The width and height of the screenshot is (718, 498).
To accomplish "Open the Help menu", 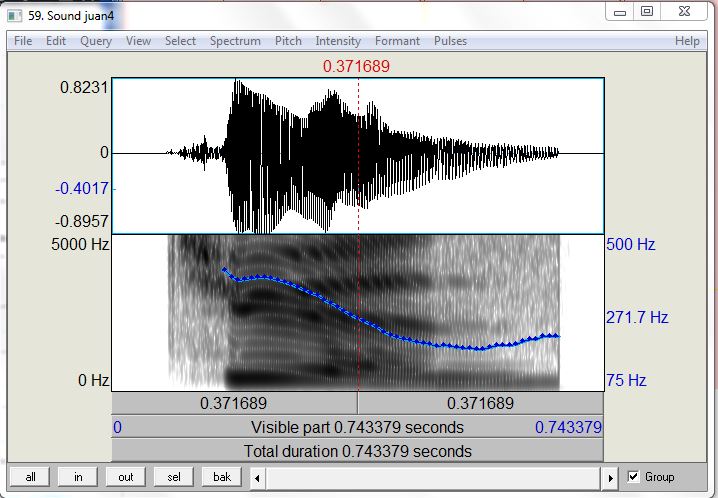I will tap(687, 41).
